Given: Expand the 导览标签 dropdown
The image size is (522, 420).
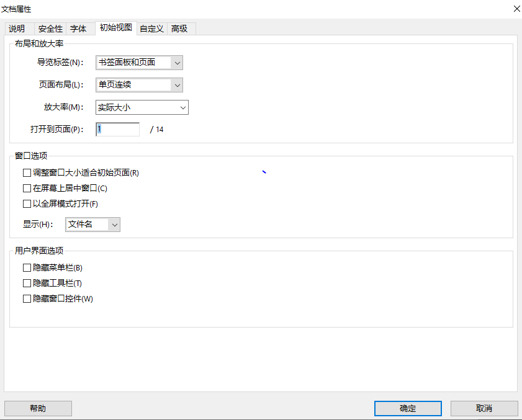Looking at the screenshot, I should point(177,62).
